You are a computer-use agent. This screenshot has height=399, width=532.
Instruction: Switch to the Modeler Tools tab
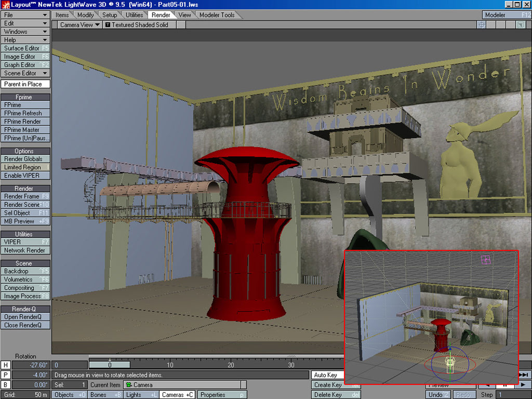click(x=217, y=15)
